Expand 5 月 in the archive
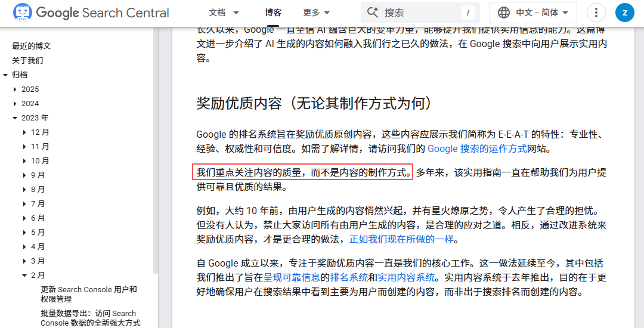The height and width of the screenshot is (328, 644). click(x=24, y=233)
